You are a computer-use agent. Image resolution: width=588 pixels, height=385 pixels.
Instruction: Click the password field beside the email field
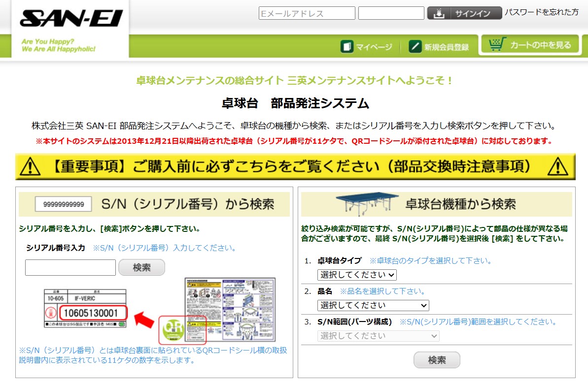[x=391, y=13]
